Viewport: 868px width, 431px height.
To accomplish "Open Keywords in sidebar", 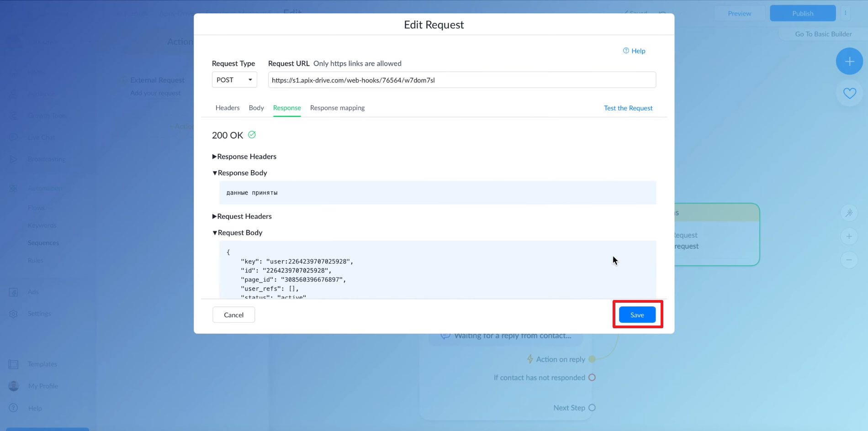I will click(42, 226).
